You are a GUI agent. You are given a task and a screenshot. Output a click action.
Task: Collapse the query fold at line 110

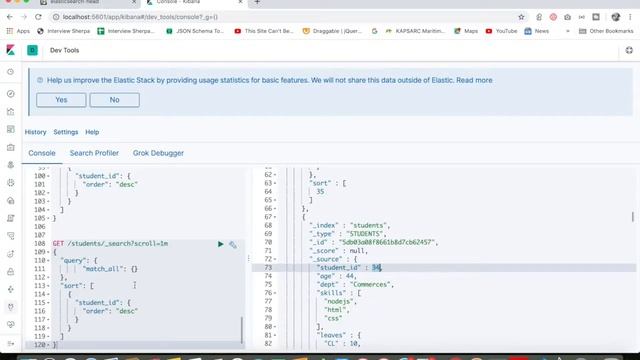[x=48, y=260]
